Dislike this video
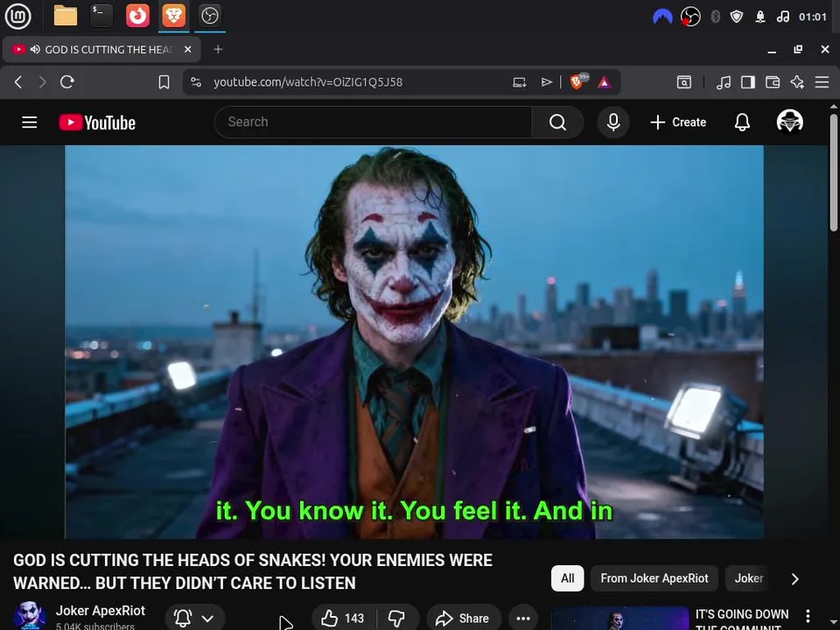 [397, 619]
